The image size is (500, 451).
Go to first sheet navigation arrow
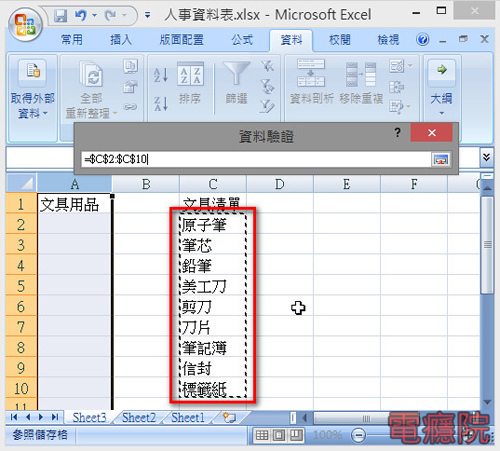pos(14,417)
